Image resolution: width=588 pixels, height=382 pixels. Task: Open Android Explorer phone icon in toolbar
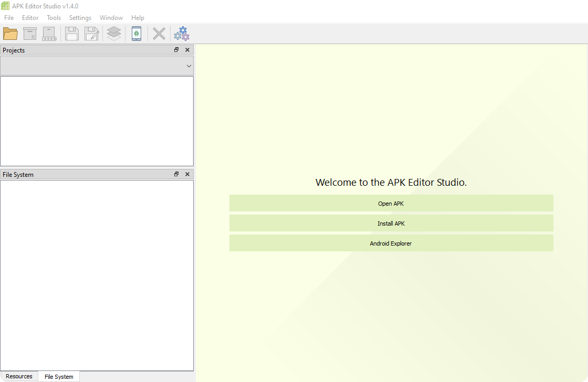136,34
